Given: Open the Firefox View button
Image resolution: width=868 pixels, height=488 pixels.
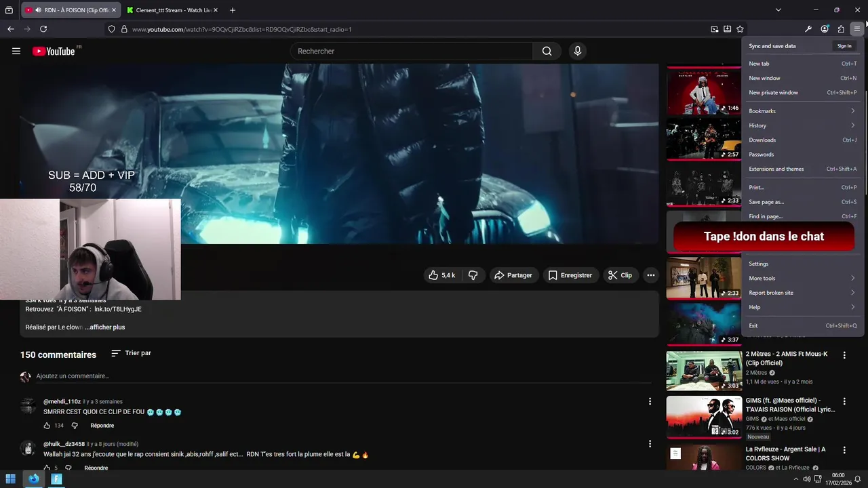Looking at the screenshot, I should click(x=9, y=10).
